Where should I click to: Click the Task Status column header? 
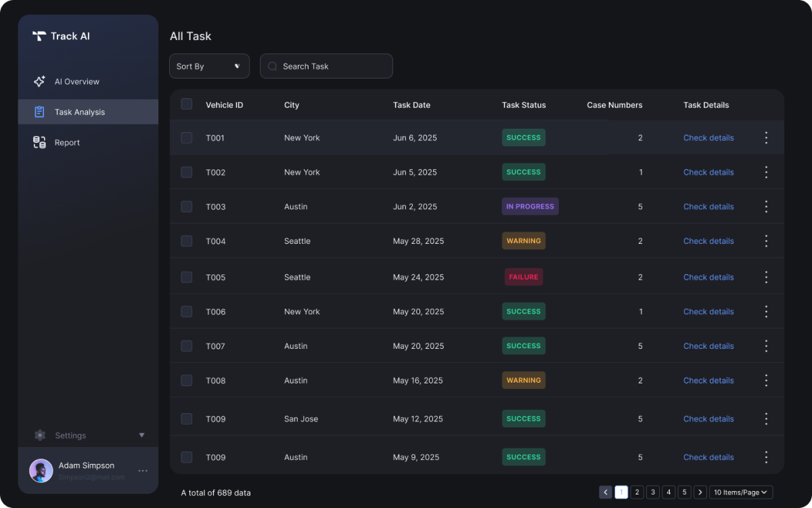pyautogui.click(x=524, y=105)
